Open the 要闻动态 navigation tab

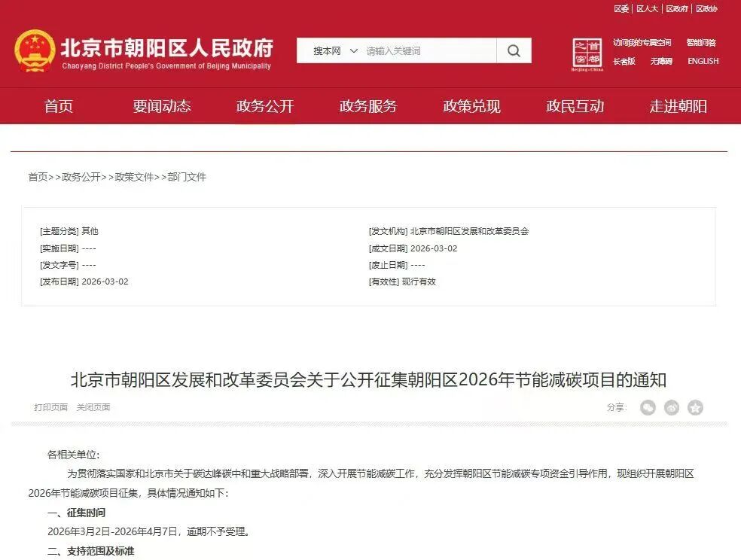(x=162, y=106)
